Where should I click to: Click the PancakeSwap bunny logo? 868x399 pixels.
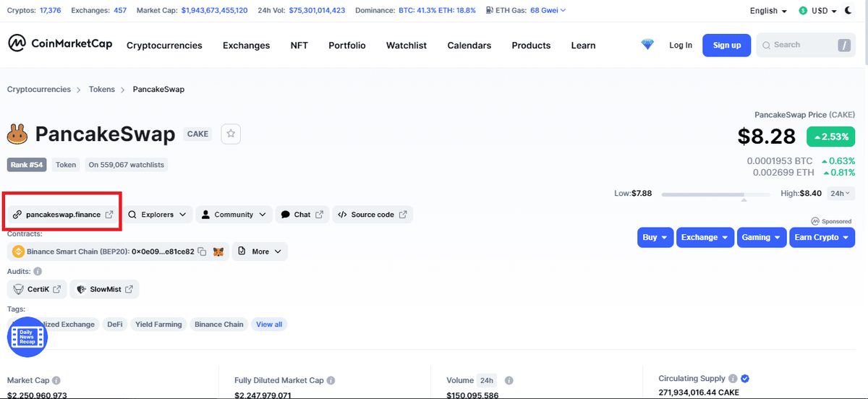17,134
